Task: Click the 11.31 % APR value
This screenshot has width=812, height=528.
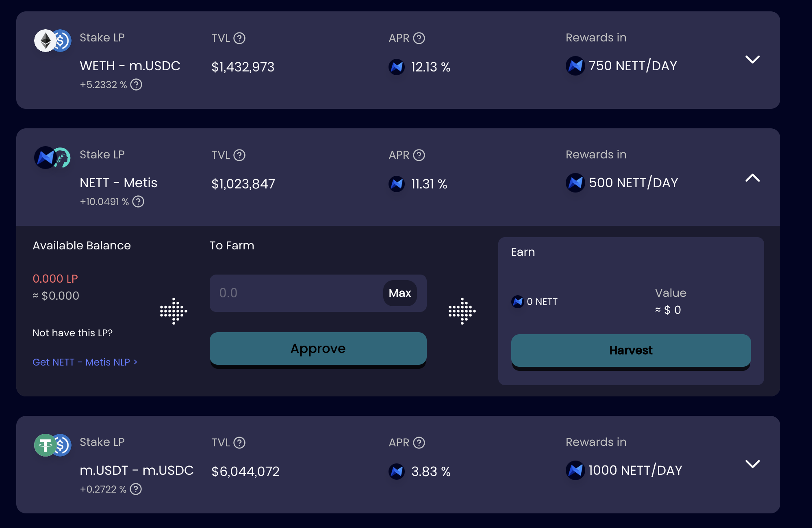Action: coord(429,184)
